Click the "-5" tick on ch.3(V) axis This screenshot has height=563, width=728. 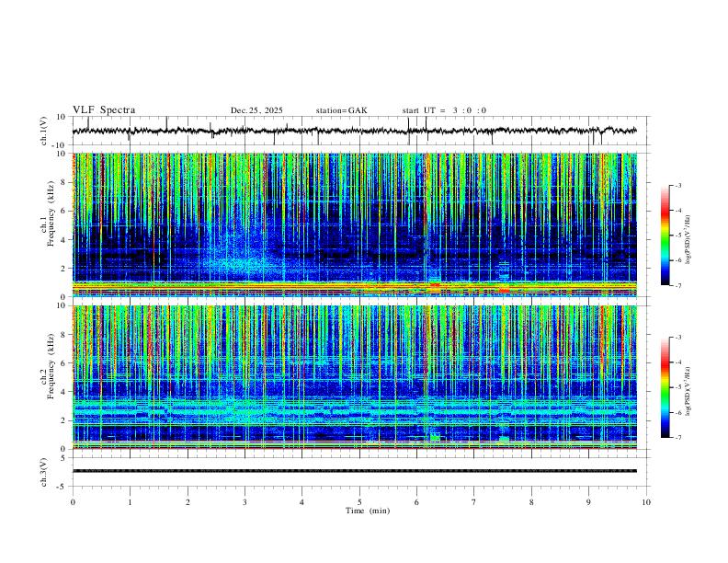62,487
